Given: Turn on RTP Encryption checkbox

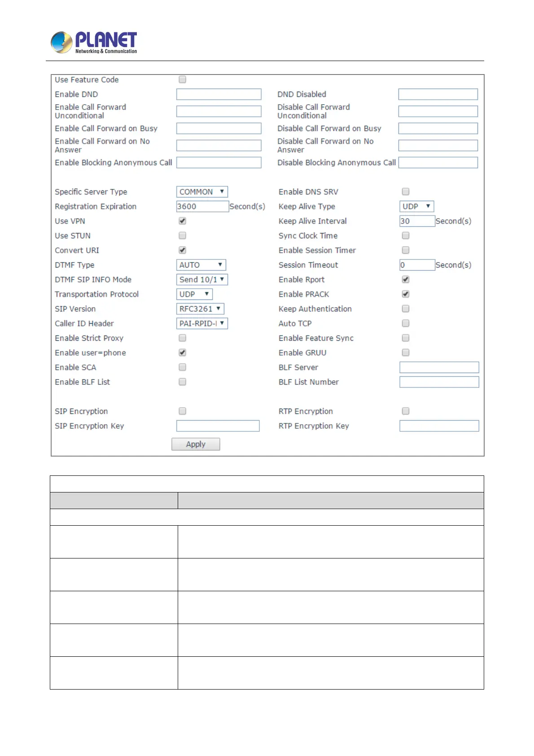Looking at the screenshot, I should click(406, 411).
